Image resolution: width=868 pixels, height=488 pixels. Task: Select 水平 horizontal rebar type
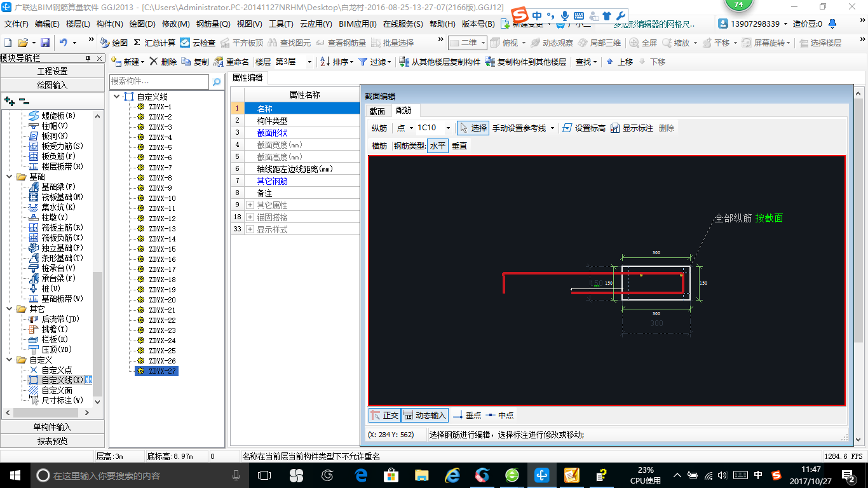437,146
